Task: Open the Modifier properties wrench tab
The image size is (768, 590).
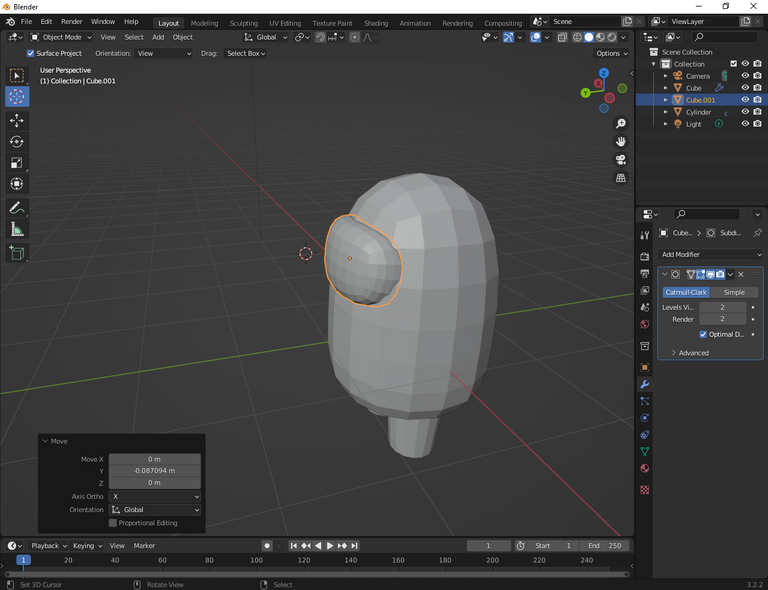Action: click(645, 384)
